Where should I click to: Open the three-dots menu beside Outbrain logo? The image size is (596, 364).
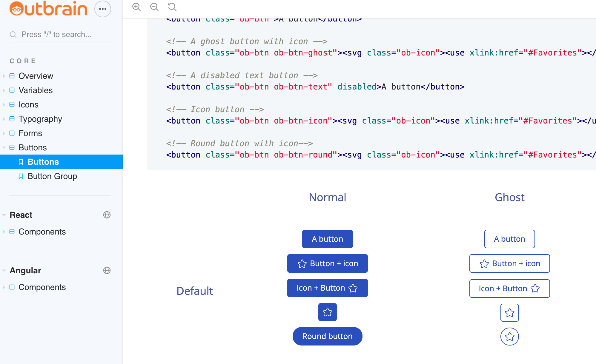click(103, 9)
